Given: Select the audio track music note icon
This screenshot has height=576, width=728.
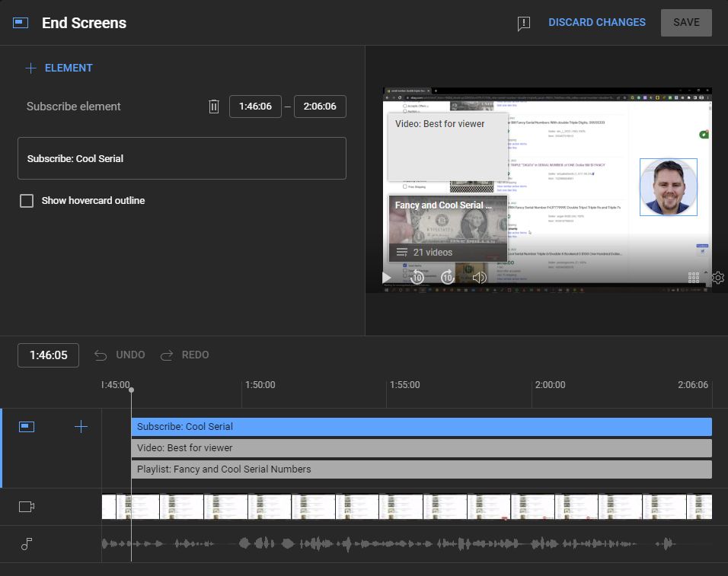Looking at the screenshot, I should [x=27, y=544].
